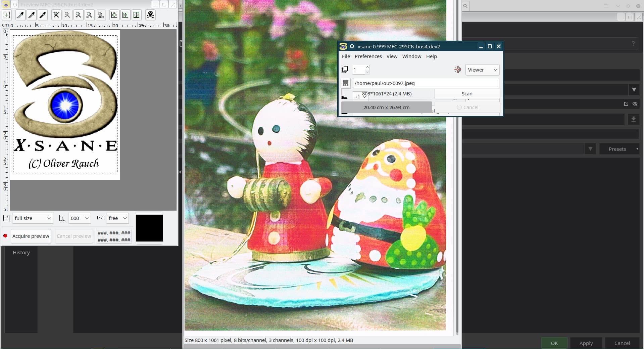Expand the full size preset area dropdown

coord(33,218)
